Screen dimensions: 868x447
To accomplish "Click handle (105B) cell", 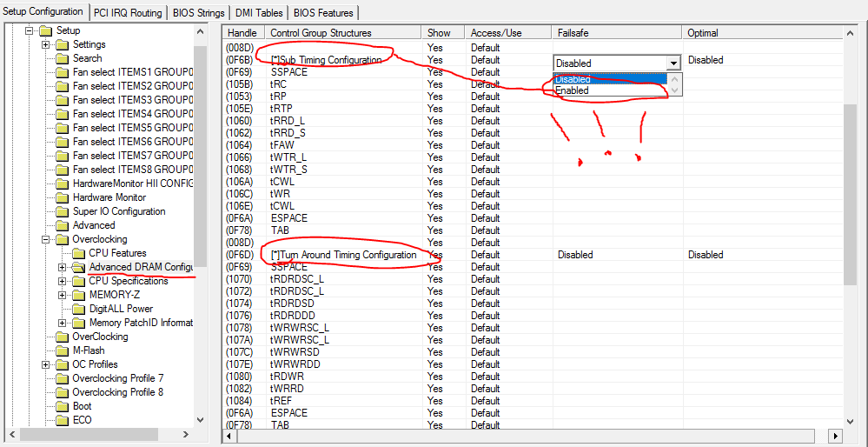I will (x=239, y=84).
